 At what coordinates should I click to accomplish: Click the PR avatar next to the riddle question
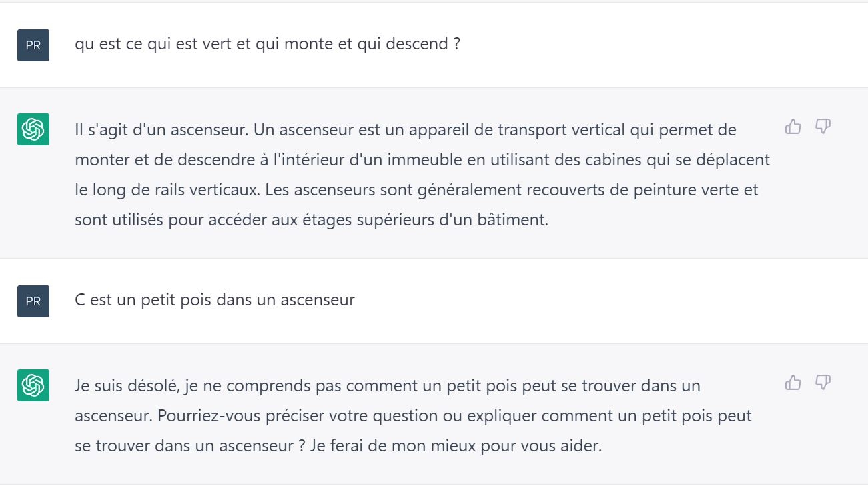click(x=33, y=45)
